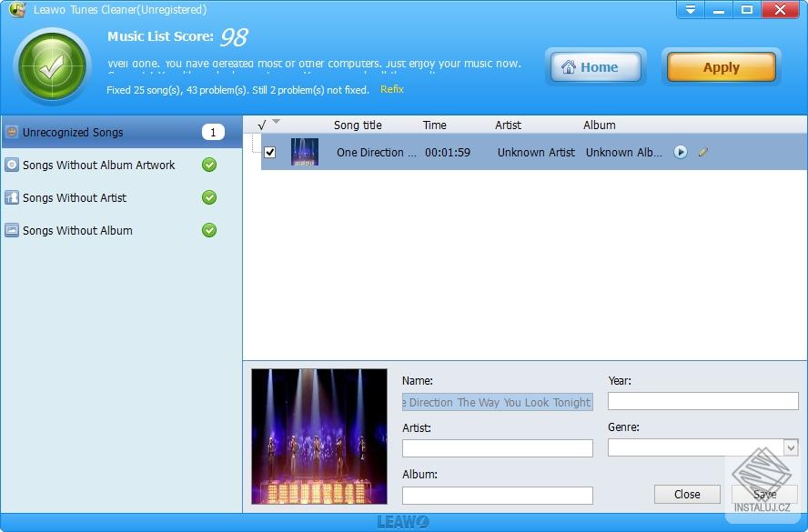This screenshot has height=532, width=808.
Task: Select the Unrecognized Songs category icon
Action: 13,132
